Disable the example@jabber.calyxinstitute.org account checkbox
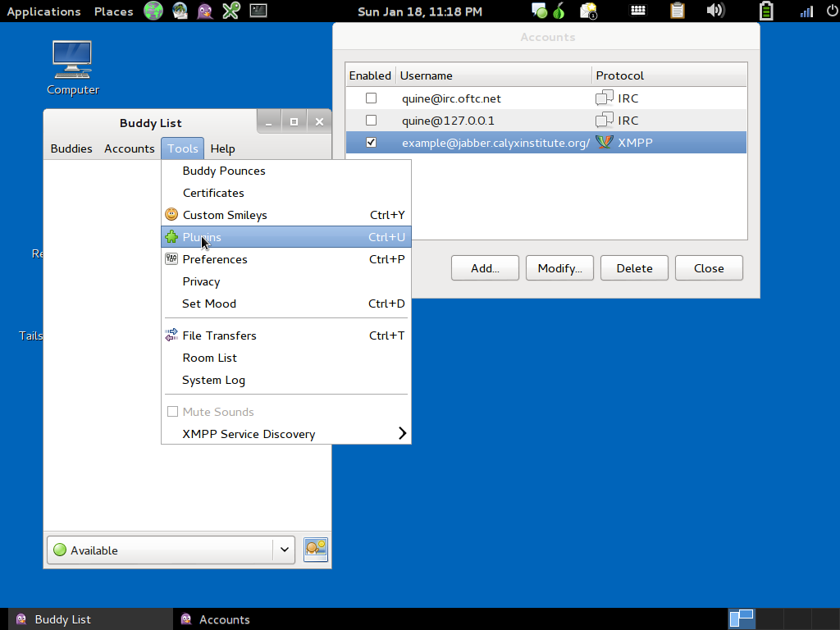This screenshot has height=630, width=840. point(371,143)
